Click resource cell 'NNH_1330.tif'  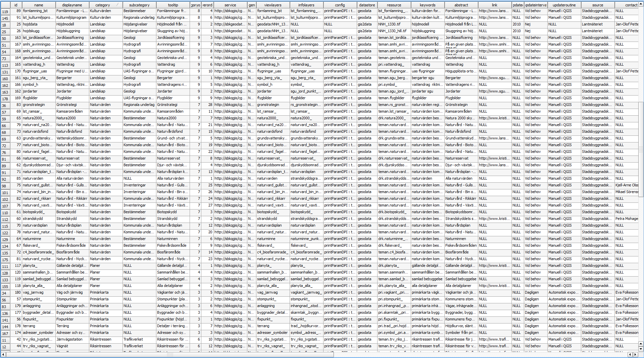[x=394, y=24]
